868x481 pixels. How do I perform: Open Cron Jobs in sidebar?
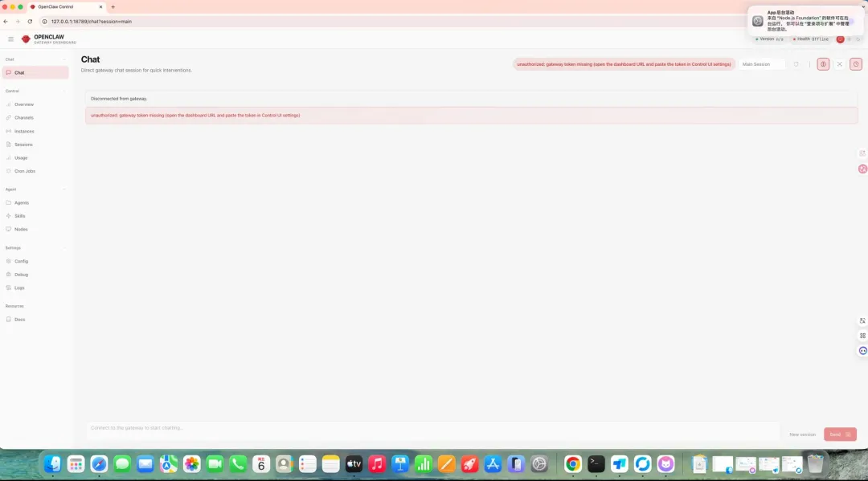(35, 171)
